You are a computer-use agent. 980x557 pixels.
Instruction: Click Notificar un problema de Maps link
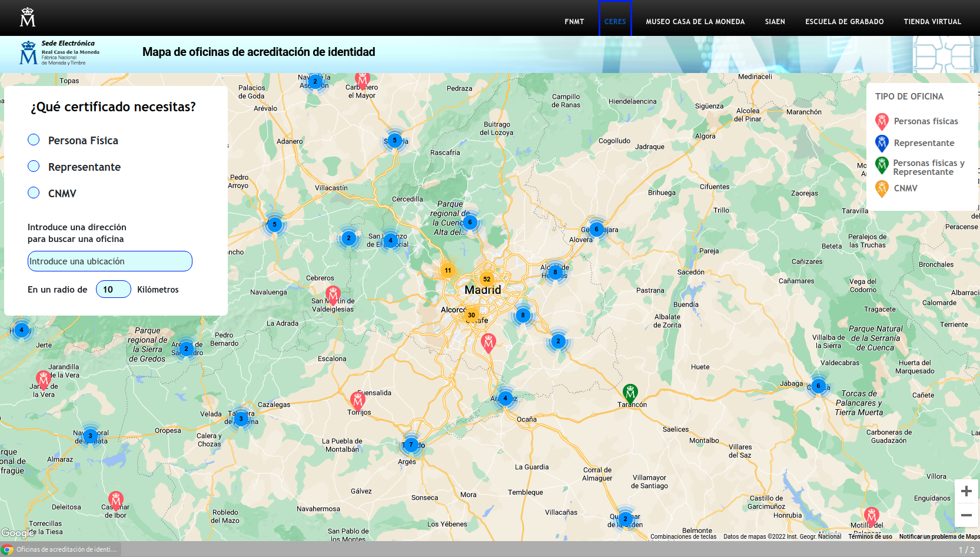[x=939, y=536]
